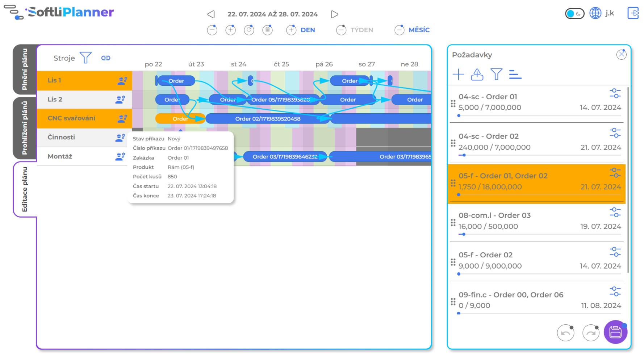644x362 pixels.
Task: Click the cloud upload icon in Požadavky
Action: coord(477,75)
